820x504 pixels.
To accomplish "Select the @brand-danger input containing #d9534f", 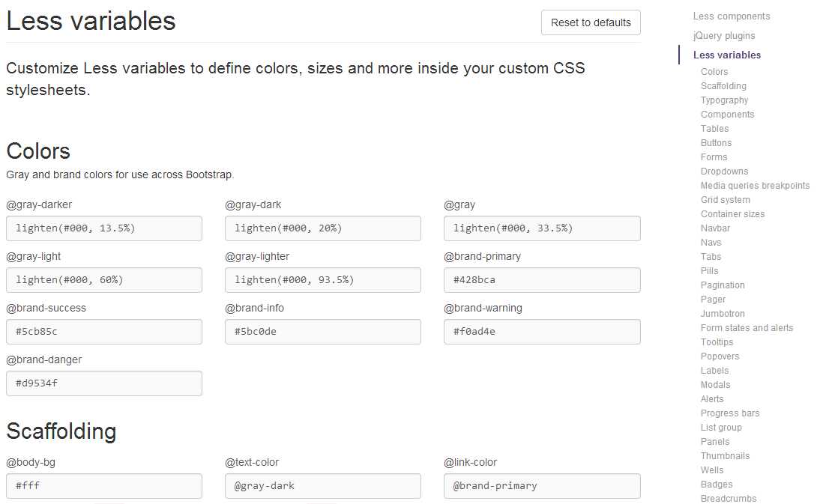I will [x=103, y=383].
